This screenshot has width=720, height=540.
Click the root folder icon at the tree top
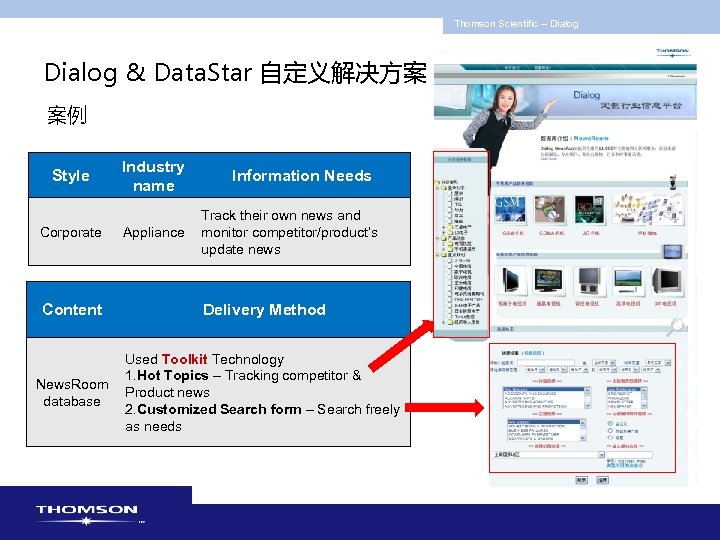click(x=437, y=182)
